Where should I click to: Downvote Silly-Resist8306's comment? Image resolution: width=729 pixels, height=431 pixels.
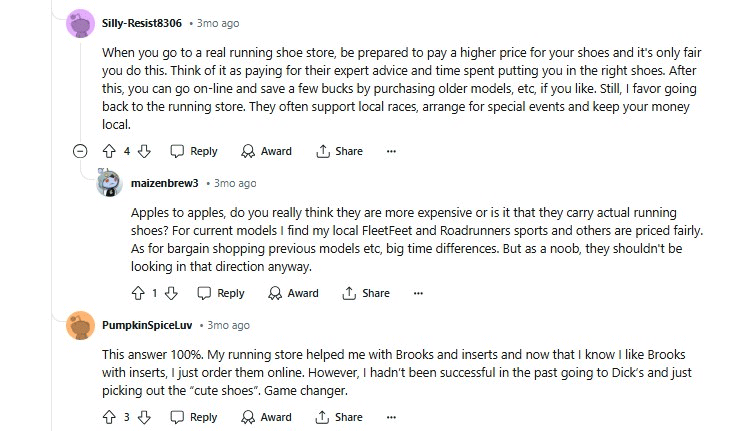pyautogui.click(x=144, y=151)
